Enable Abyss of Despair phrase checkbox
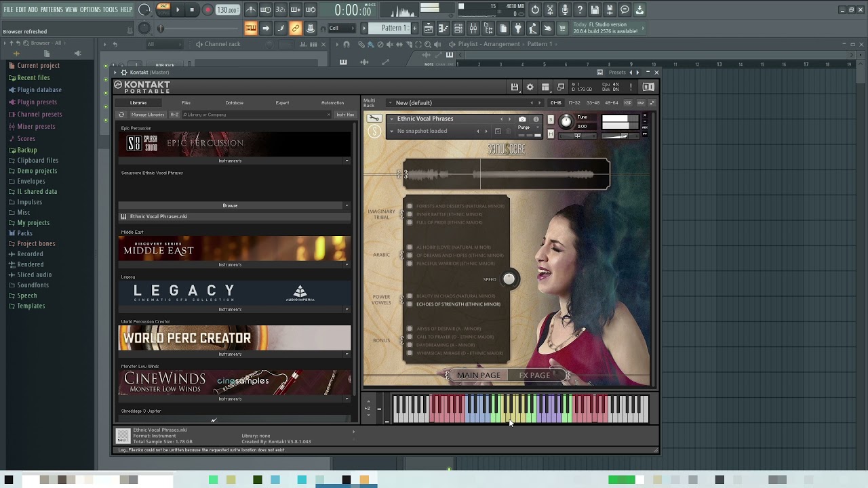This screenshot has width=868, height=488. tap(410, 329)
